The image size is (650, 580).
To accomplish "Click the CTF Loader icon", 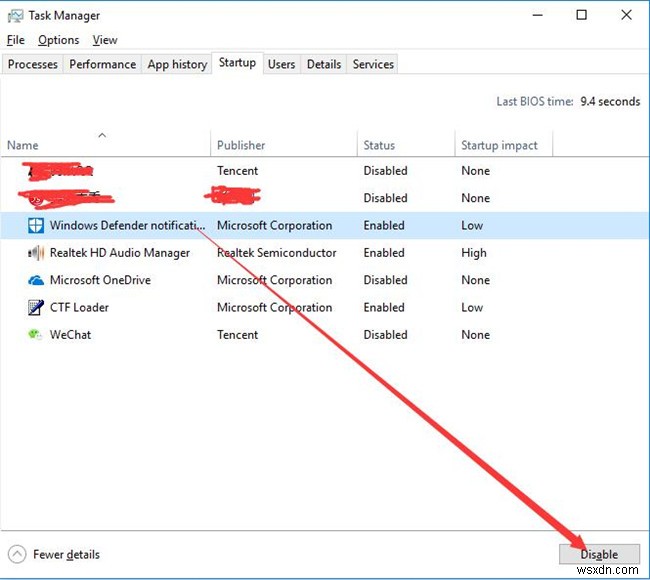I will point(35,308).
